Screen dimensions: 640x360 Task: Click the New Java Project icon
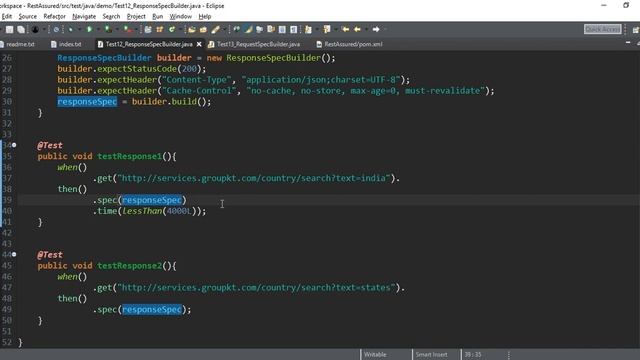[148, 29]
